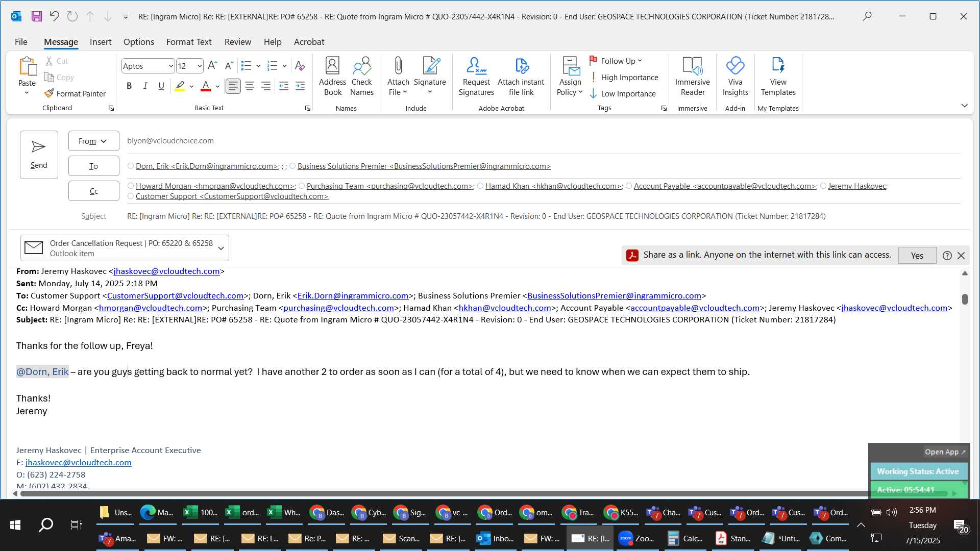Open the font color picker arrow
Image resolution: width=980 pixels, height=551 pixels.
click(x=217, y=86)
